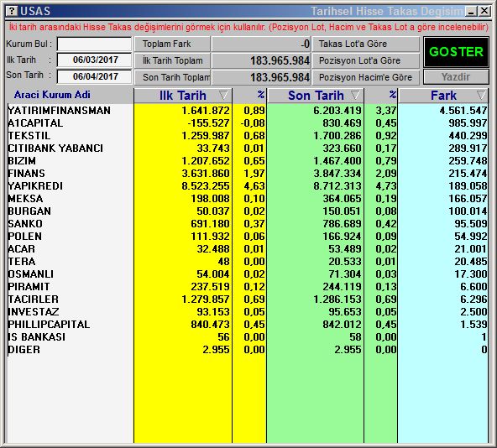
Task: Click the Ilk Tarih sort triangle
Action: point(223,95)
